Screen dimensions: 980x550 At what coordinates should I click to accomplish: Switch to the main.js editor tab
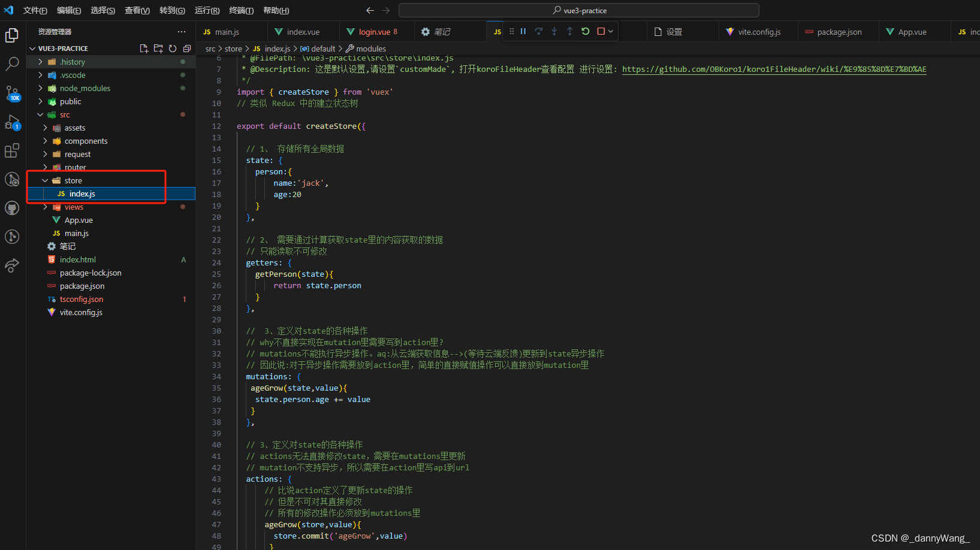231,32
